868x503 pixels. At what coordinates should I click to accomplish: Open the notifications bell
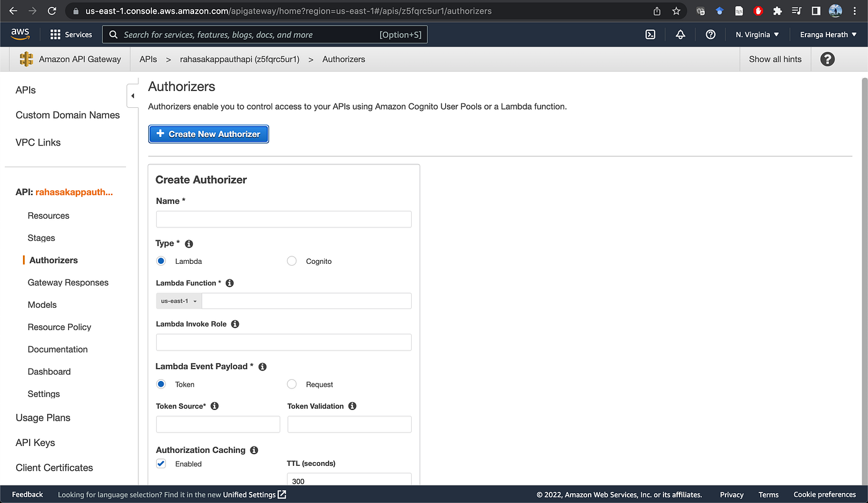click(680, 35)
